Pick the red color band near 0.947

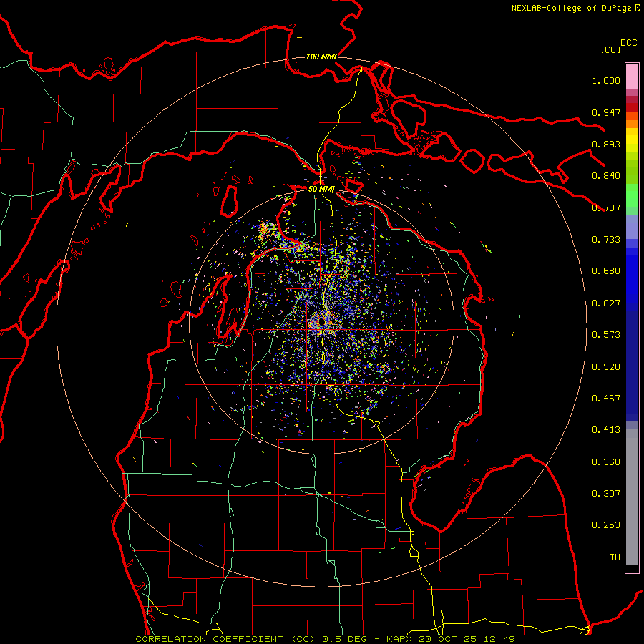click(x=632, y=107)
